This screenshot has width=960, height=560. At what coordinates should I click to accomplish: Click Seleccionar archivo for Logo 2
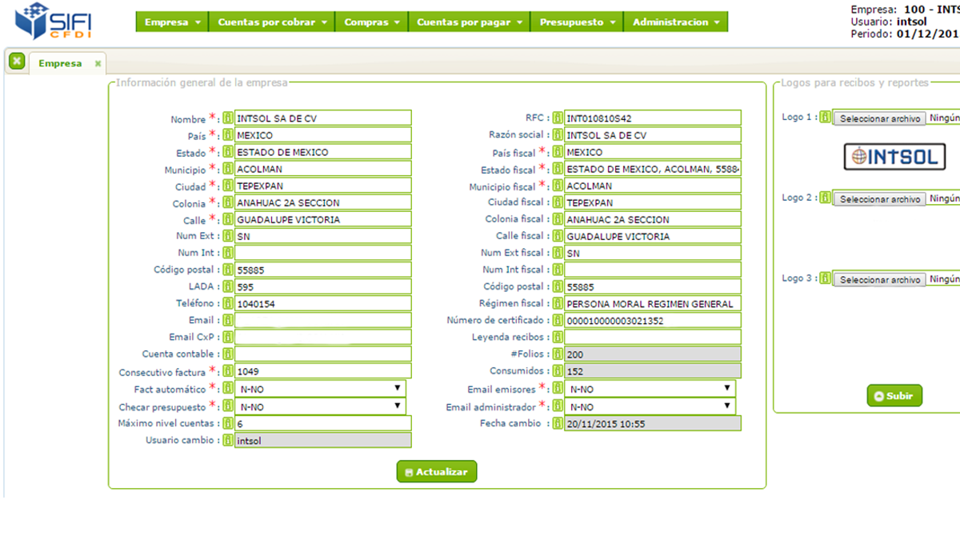point(880,199)
